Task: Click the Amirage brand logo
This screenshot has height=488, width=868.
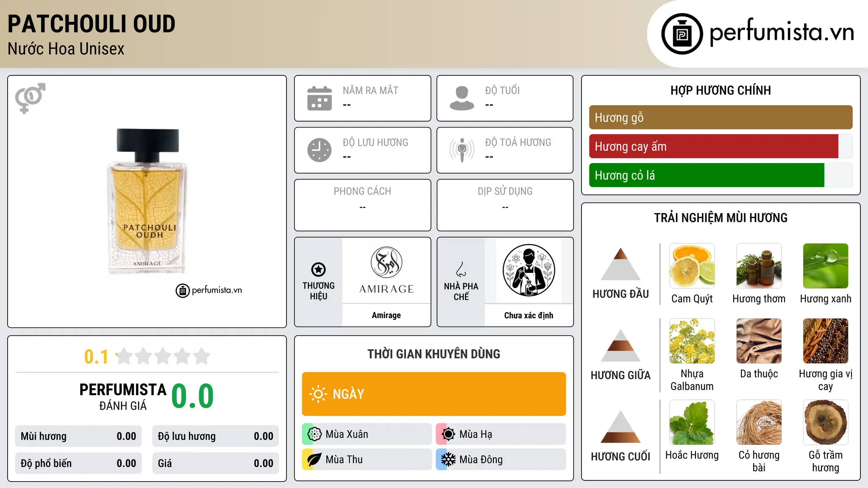Action: (387, 270)
